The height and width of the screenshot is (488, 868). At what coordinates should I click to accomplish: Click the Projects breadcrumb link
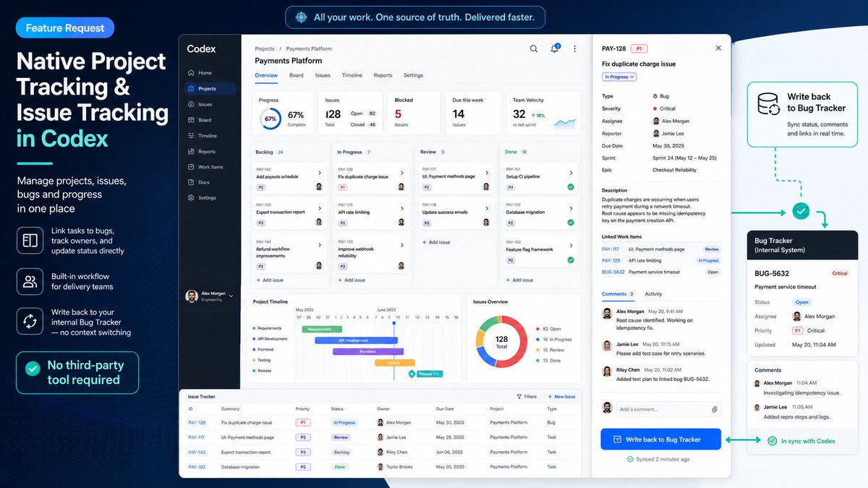(x=265, y=49)
